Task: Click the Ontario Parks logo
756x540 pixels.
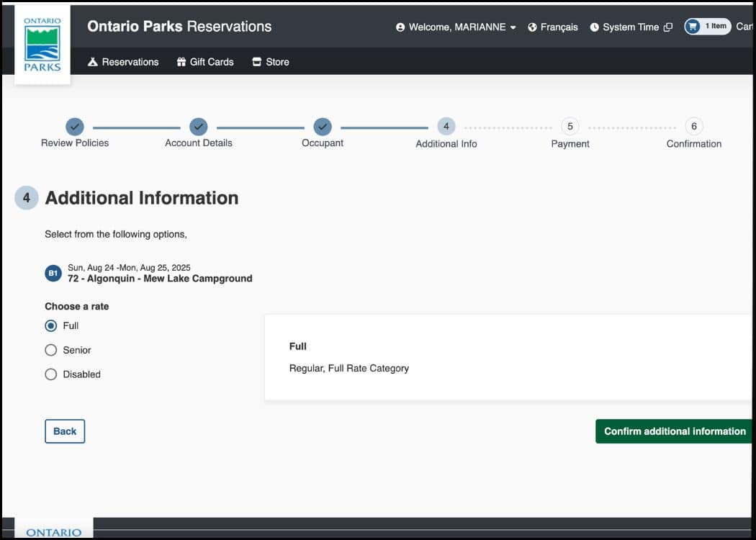Action: pyautogui.click(x=42, y=45)
